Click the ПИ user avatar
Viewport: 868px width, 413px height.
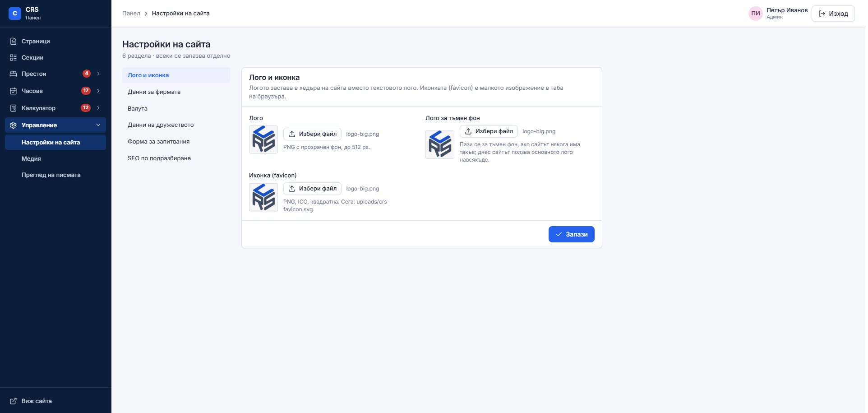756,14
